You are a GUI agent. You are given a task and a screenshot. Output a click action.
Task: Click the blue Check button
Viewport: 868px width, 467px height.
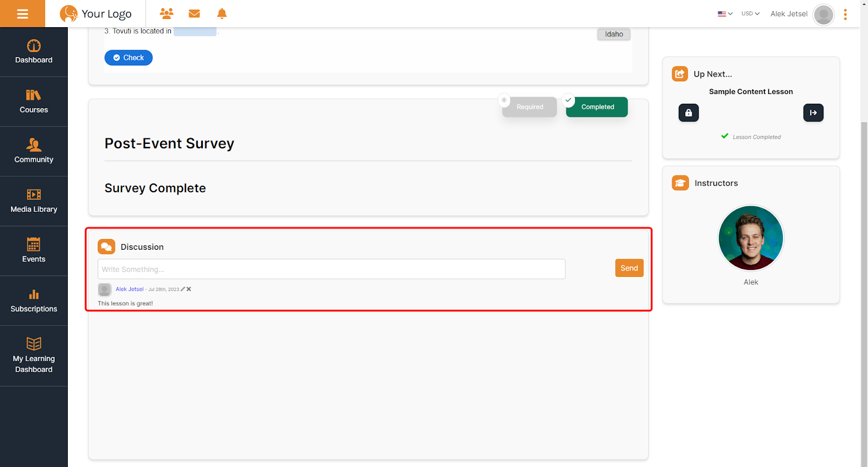129,58
